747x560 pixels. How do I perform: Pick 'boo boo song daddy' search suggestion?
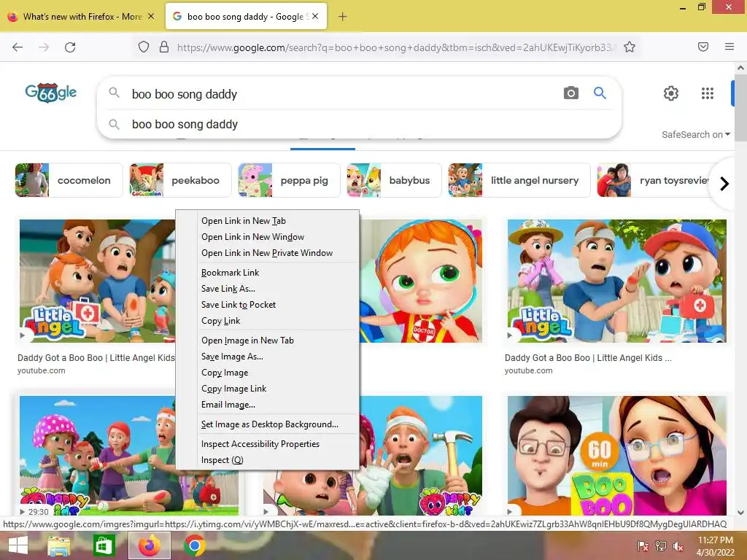(x=359, y=124)
